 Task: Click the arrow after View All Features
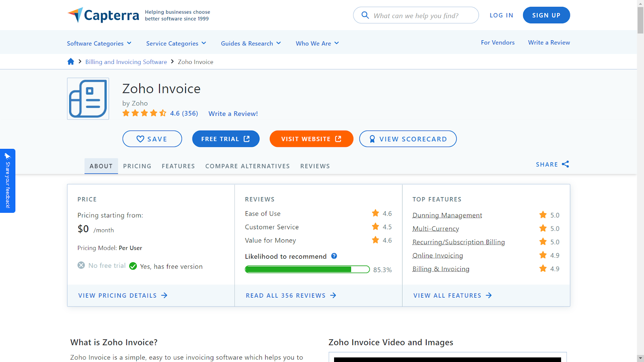pyautogui.click(x=489, y=295)
